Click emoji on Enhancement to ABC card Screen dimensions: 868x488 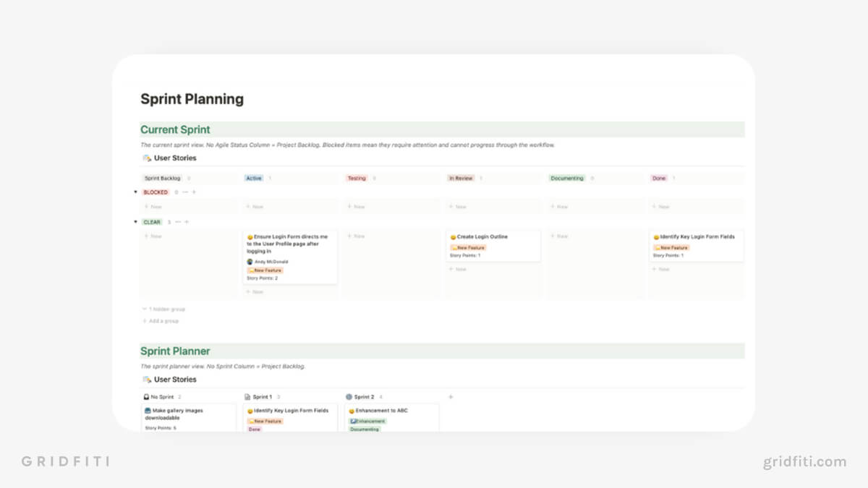(352, 411)
